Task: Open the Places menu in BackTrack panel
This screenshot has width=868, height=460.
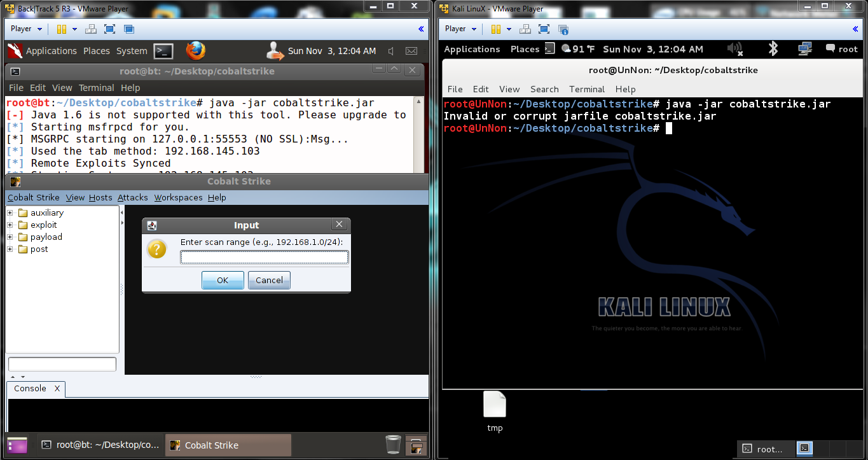Action: [x=97, y=51]
